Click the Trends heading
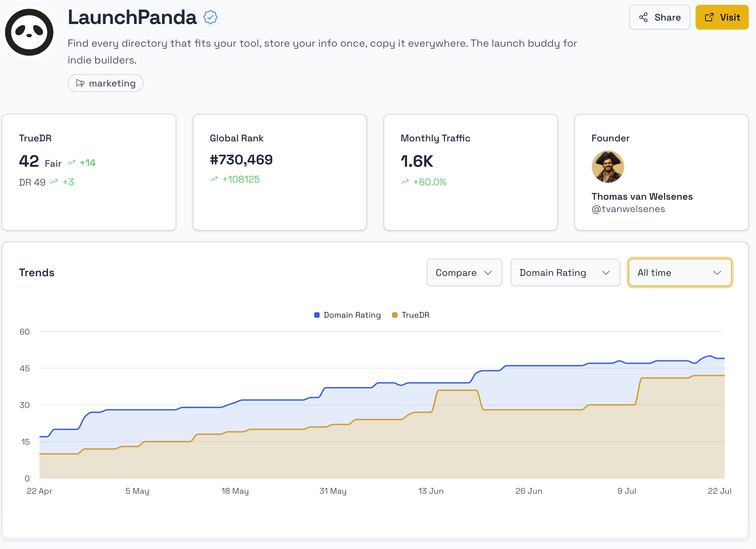The width and height of the screenshot is (756, 549). coord(37,272)
